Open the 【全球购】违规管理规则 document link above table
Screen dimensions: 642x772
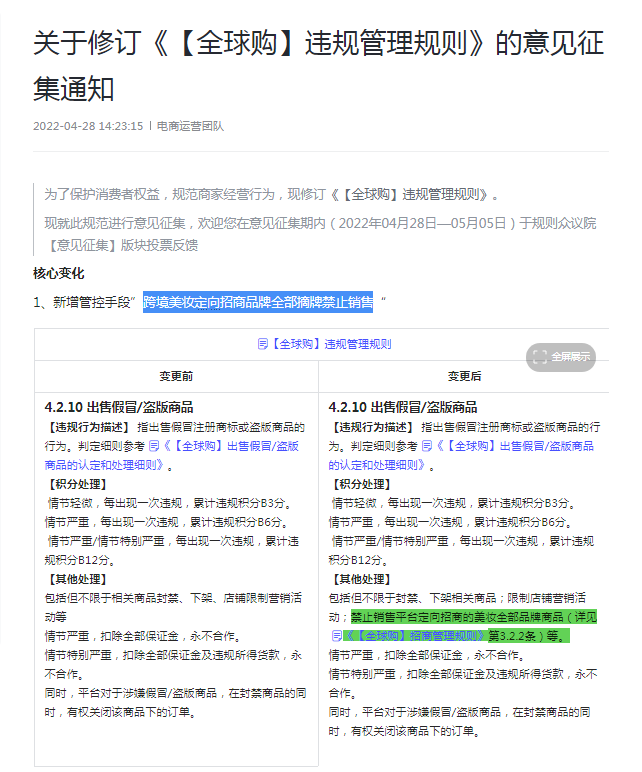click(x=331, y=344)
